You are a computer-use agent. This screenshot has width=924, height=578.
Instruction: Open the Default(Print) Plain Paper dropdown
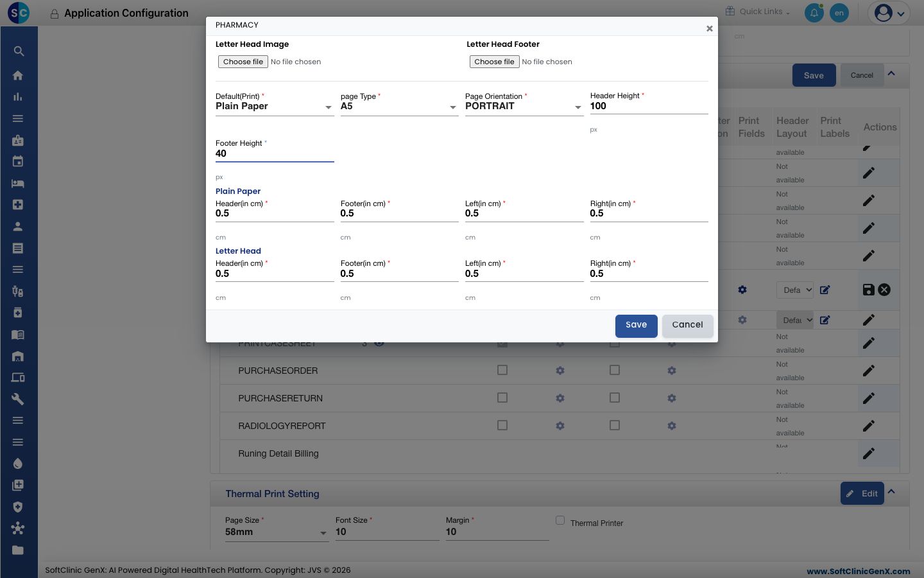275,107
